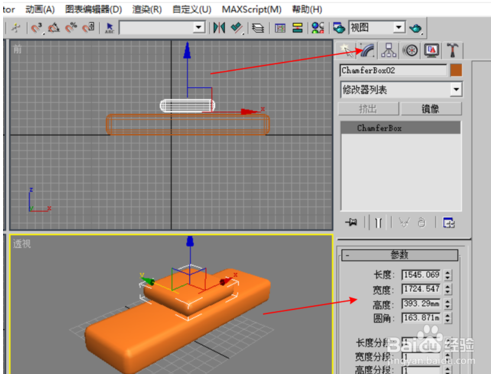
Task: Click the 圆角 spinner arrows
Action: pyautogui.click(x=447, y=318)
